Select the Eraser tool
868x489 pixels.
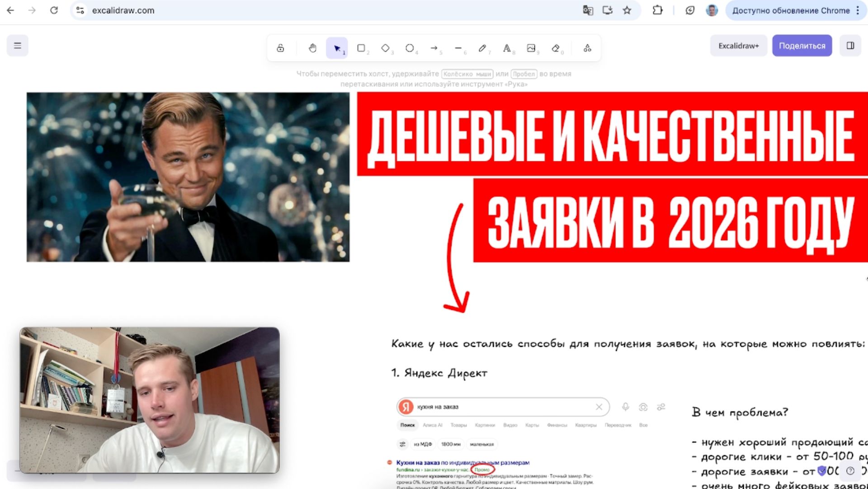pos(556,48)
